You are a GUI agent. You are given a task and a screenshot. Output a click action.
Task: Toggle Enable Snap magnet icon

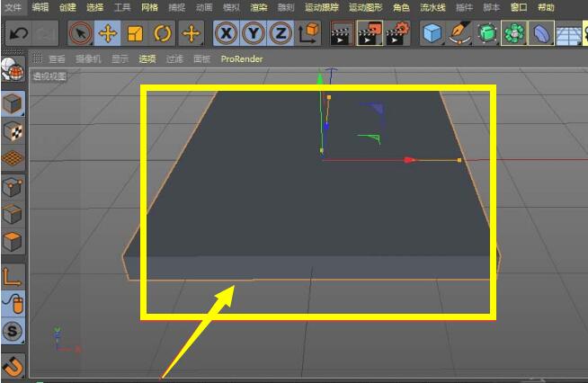click(13, 366)
